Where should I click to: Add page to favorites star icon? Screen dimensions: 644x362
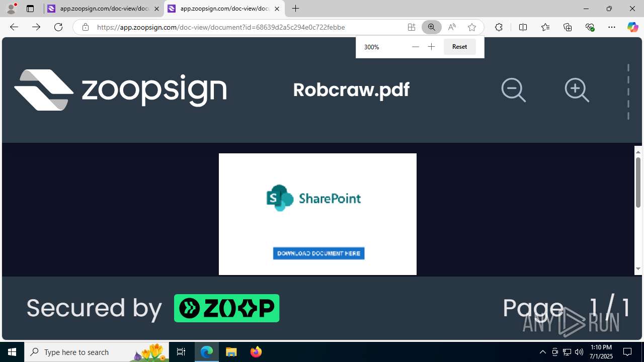tap(471, 27)
